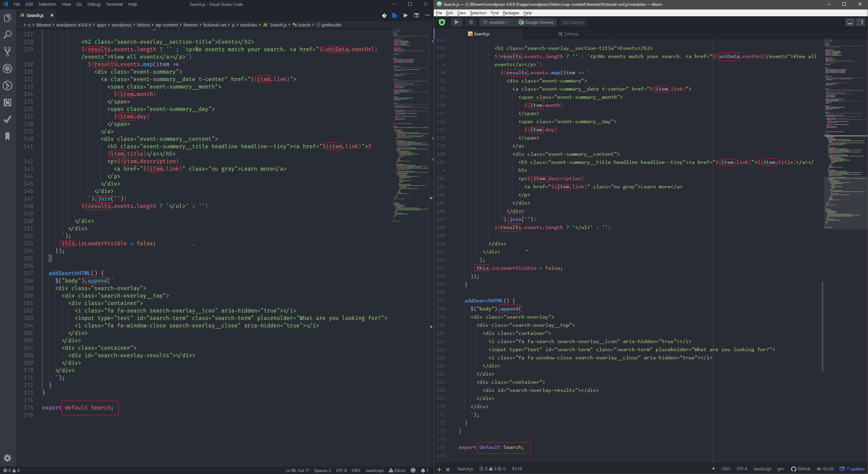Run the script with Atom's play button
Image resolution: width=868 pixels, height=474 pixels.
point(456,22)
